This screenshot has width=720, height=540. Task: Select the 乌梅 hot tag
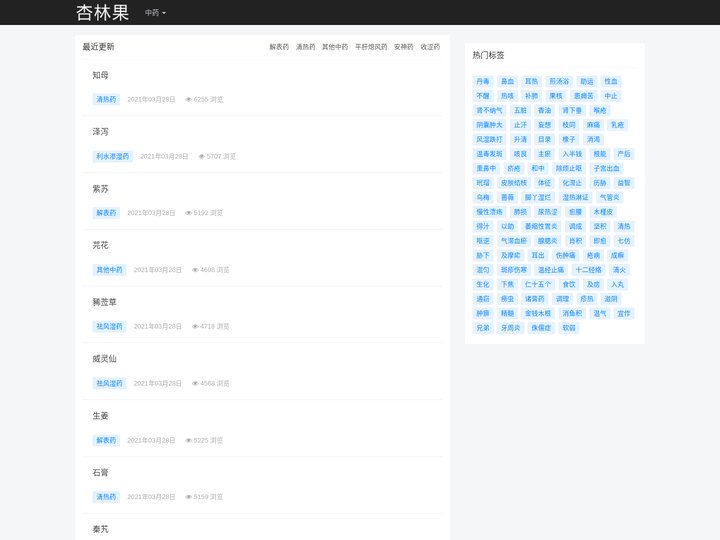(x=483, y=197)
